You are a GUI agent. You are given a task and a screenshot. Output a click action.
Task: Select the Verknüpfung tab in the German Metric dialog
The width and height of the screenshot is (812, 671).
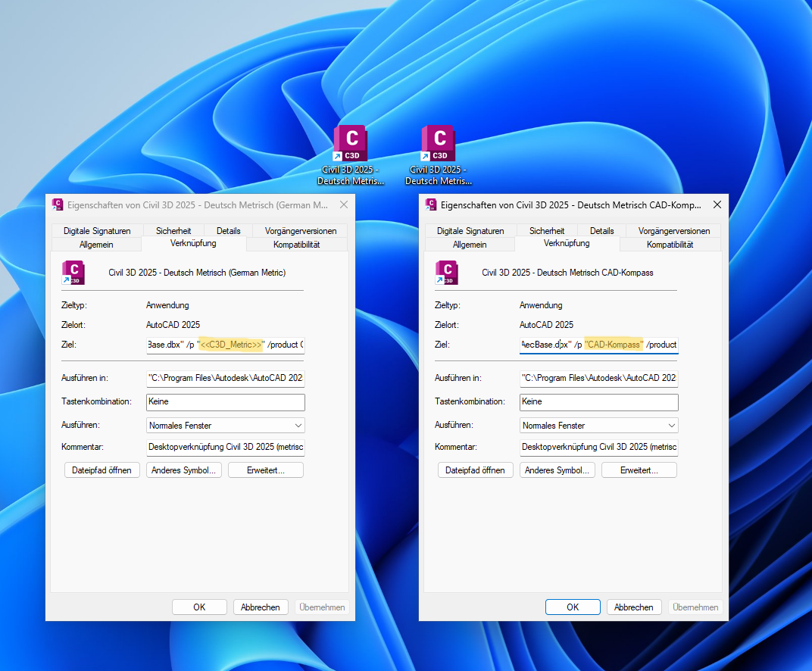tap(193, 243)
